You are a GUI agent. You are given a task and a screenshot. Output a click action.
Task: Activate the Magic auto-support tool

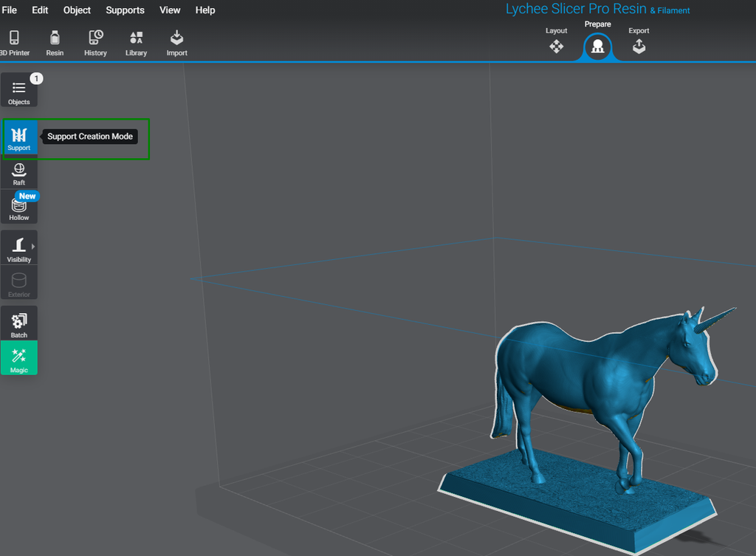18,358
